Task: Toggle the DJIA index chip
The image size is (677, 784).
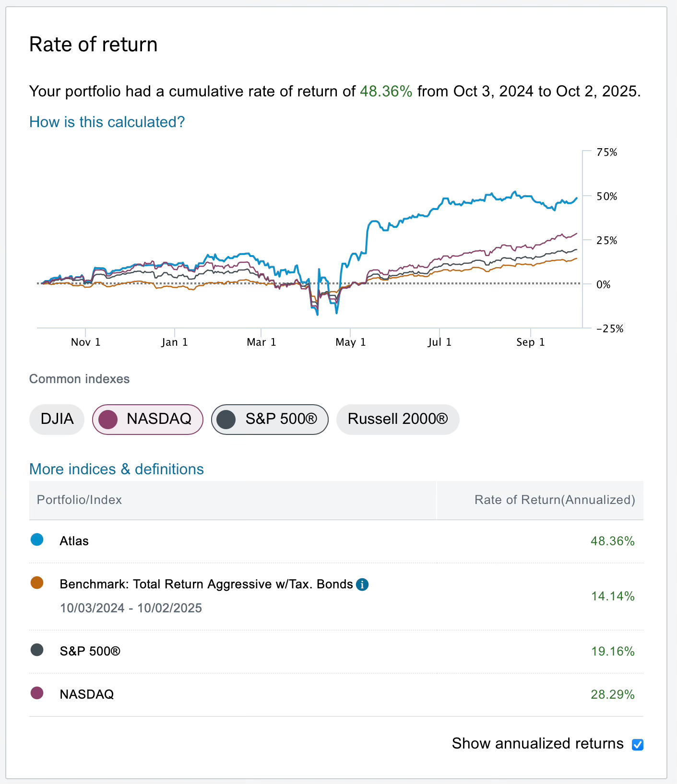Action: (x=57, y=419)
